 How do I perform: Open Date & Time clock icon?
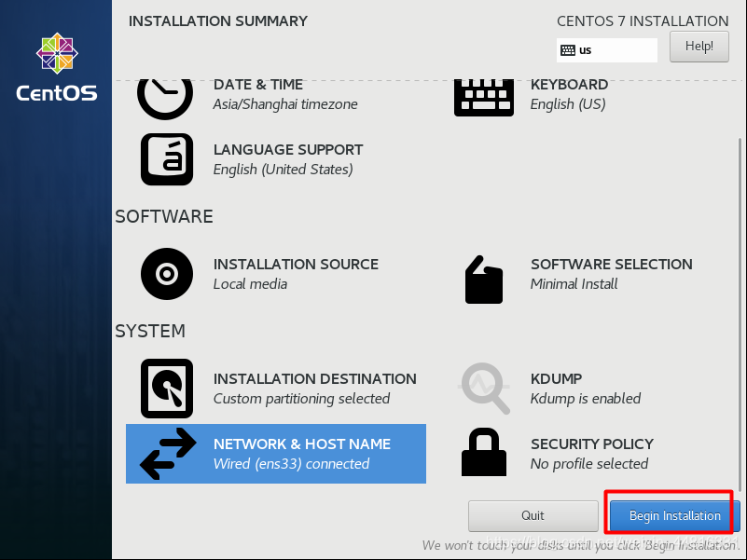tap(165, 99)
